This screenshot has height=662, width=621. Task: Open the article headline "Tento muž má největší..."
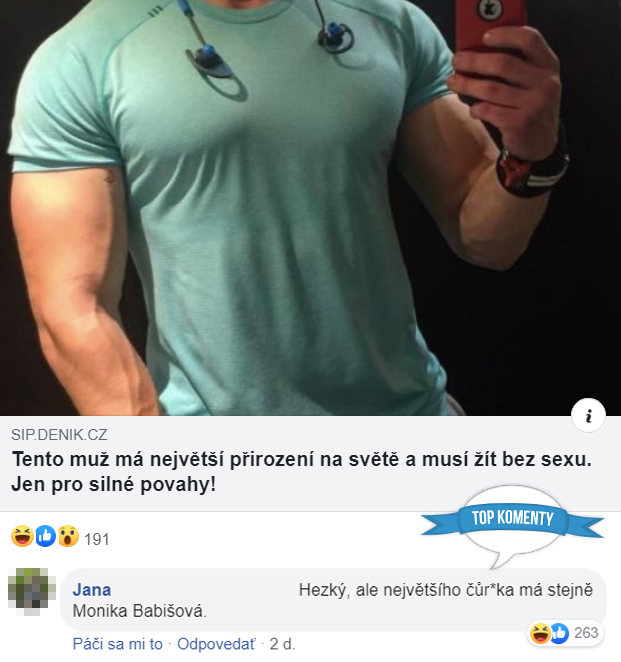pyautogui.click(x=301, y=472)
